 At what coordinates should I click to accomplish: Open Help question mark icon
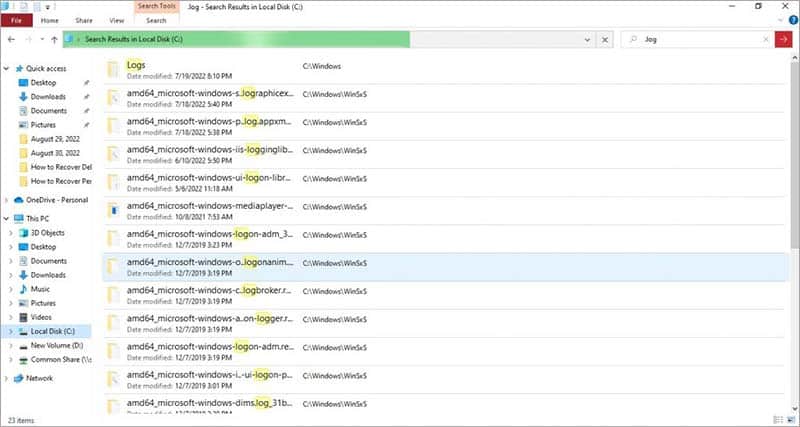(793, 20)
